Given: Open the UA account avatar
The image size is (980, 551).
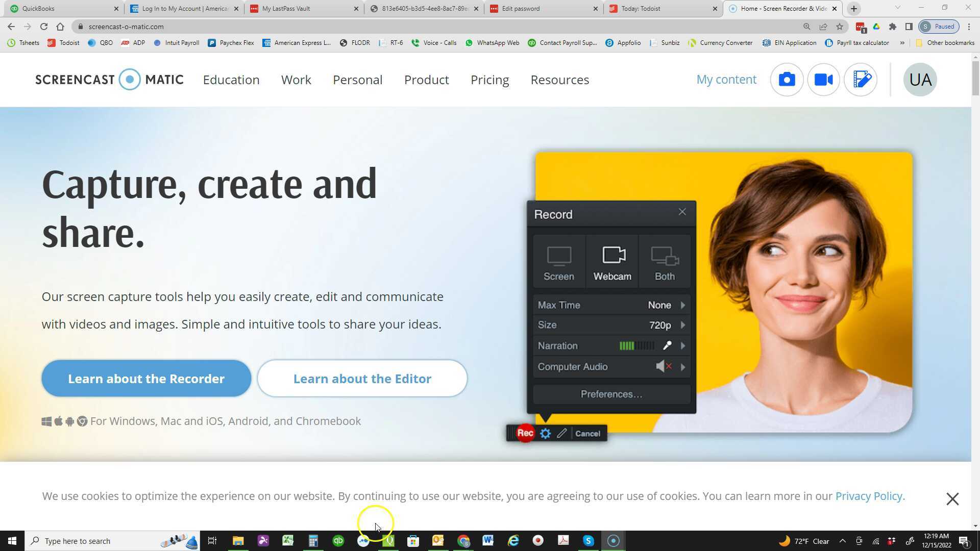Looking at the screenshot, I should coord(920,80).
